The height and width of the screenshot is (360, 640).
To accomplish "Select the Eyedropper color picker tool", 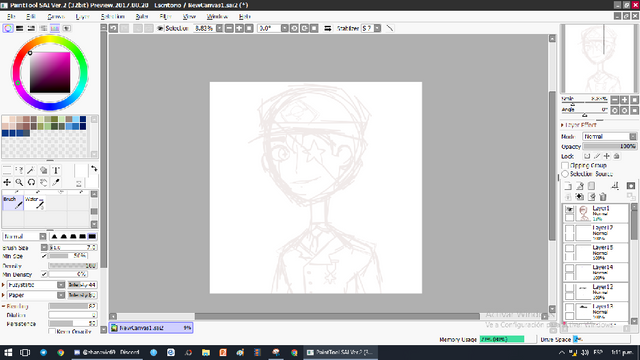I will coord(56,182).
